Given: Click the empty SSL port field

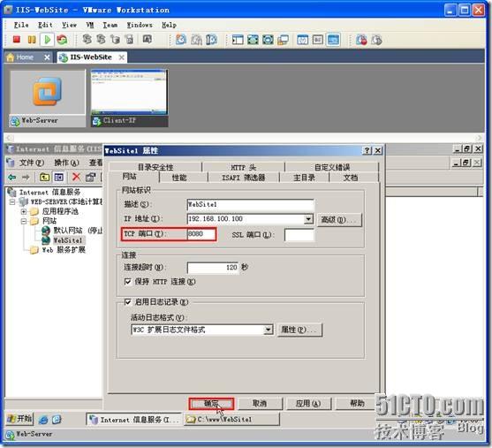Looking at the screenshot, I should [299, 235].
